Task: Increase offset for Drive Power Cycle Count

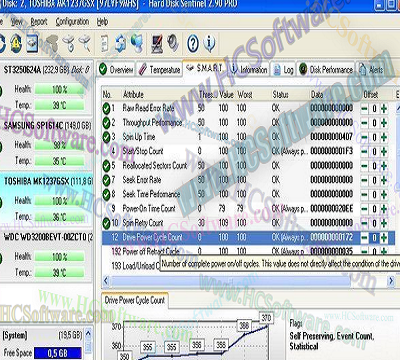Action: pos(384,238)
